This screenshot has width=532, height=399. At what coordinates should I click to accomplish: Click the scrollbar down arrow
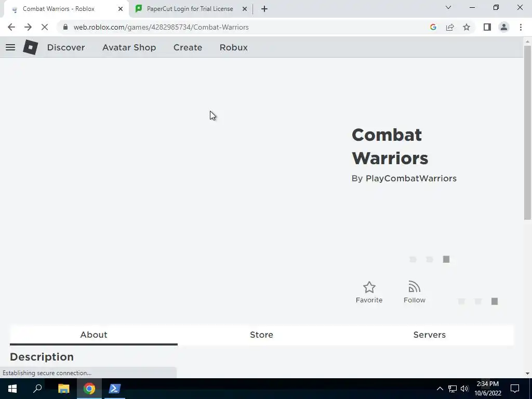click(527, 374)
